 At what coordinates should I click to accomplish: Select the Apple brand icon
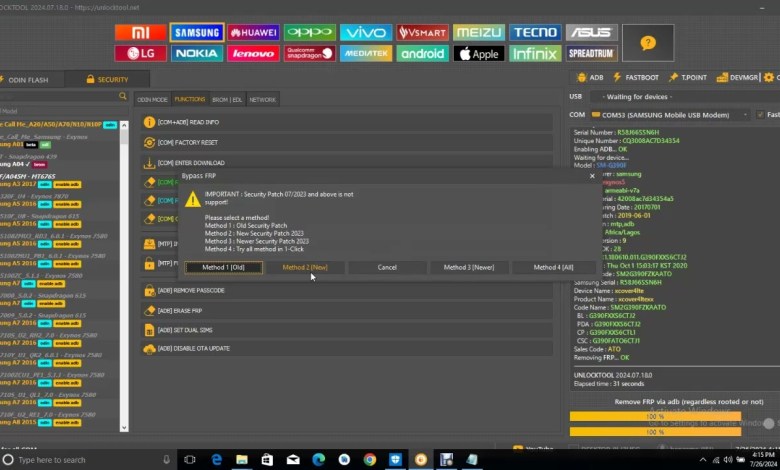pos(479,54)
